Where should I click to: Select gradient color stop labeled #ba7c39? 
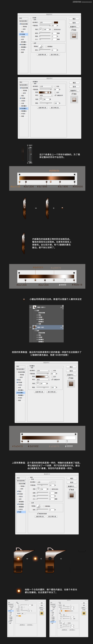pyautogui.click(x=19, y=182)
